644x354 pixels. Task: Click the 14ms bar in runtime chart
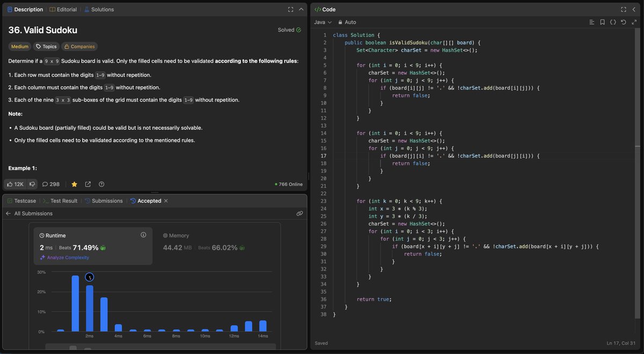[x=262, y=326]
